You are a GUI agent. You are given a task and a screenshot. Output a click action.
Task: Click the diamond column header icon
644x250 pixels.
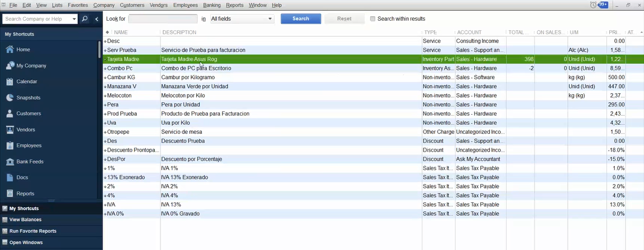[x=107, y=32]
